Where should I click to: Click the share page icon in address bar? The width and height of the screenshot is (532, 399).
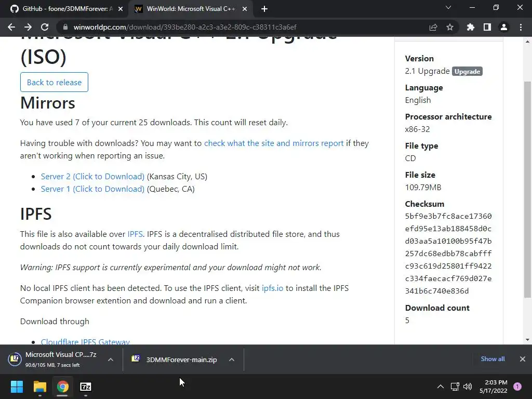(433, 27)
